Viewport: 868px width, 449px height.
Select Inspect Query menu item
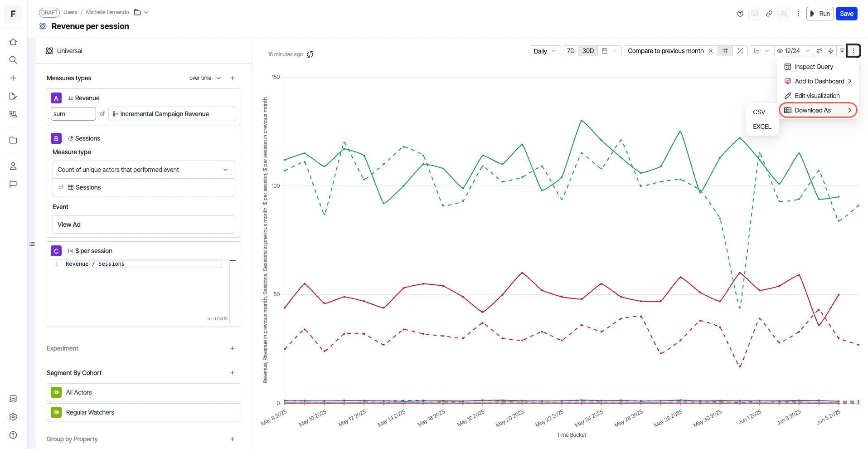point(818,67)
